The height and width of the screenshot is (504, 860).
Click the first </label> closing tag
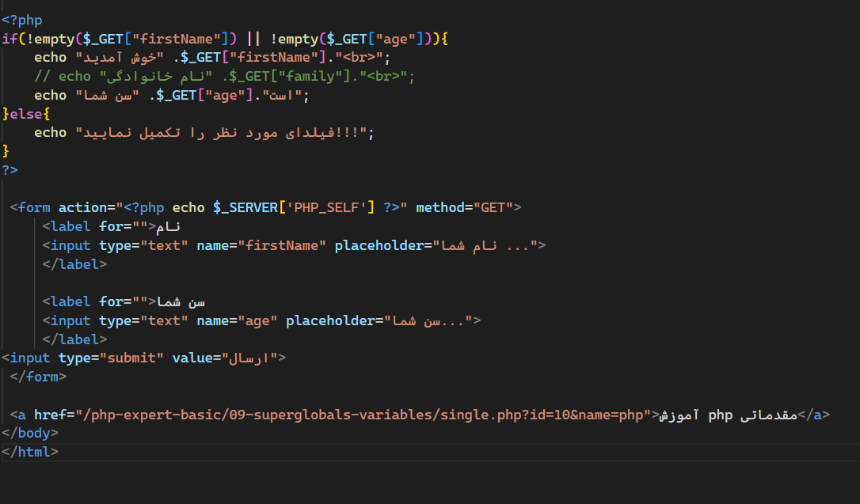click(x=74, y=264)
